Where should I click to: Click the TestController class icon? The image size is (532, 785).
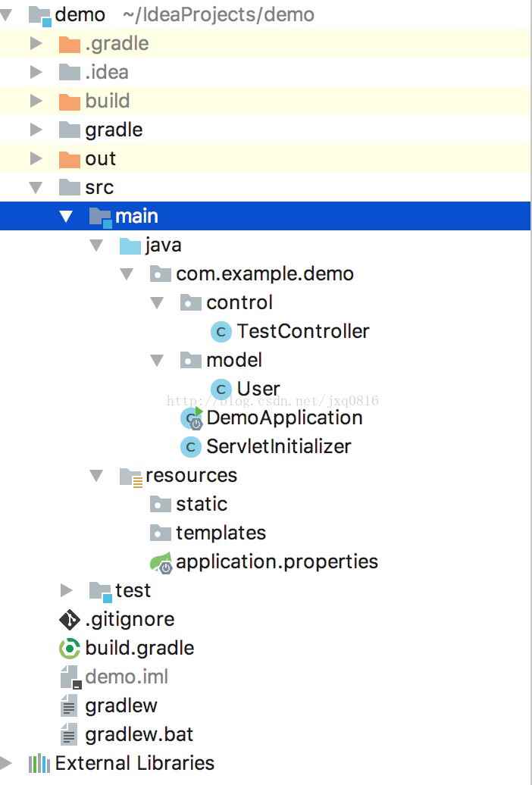pyautogui.click(x=221, y=332)
